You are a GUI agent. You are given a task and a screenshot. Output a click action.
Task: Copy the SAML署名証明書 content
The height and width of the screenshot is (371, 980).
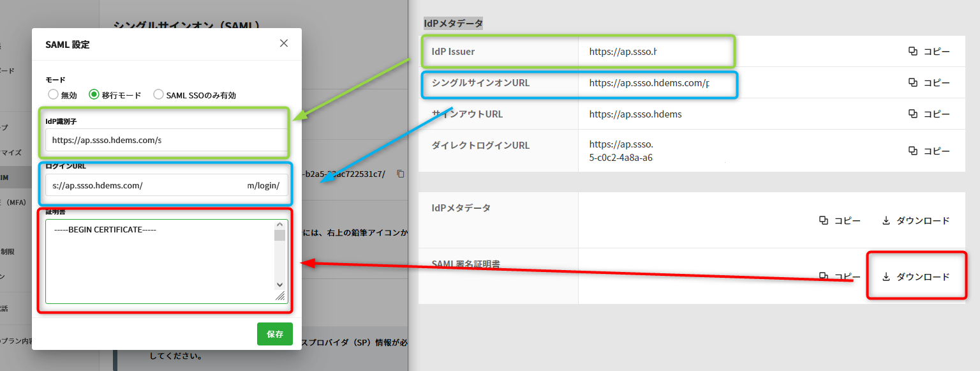tap(840, 277)
